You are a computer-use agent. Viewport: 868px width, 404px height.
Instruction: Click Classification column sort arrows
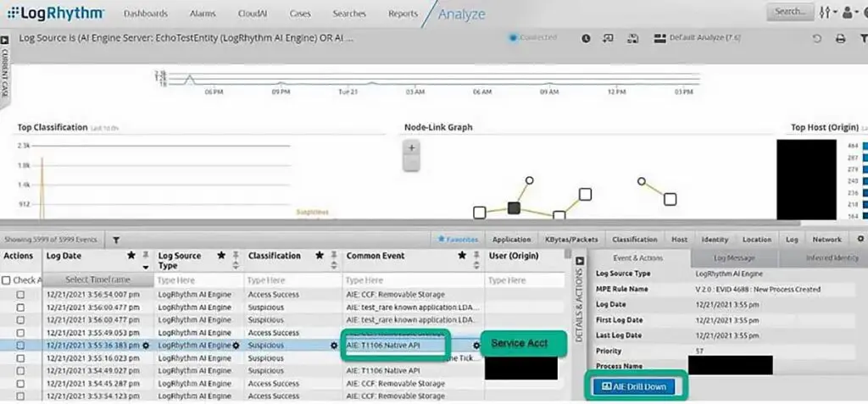point(334,266)
